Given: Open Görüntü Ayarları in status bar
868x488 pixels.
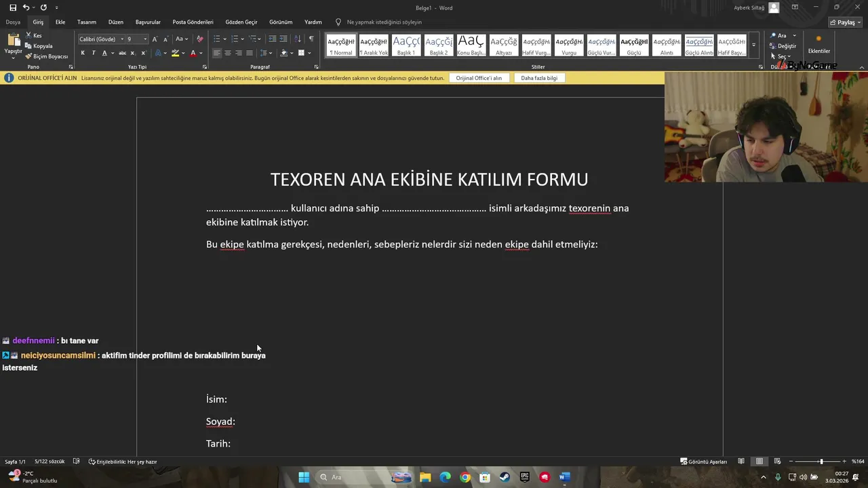Looking at the screenshot, I should (704, 462).
